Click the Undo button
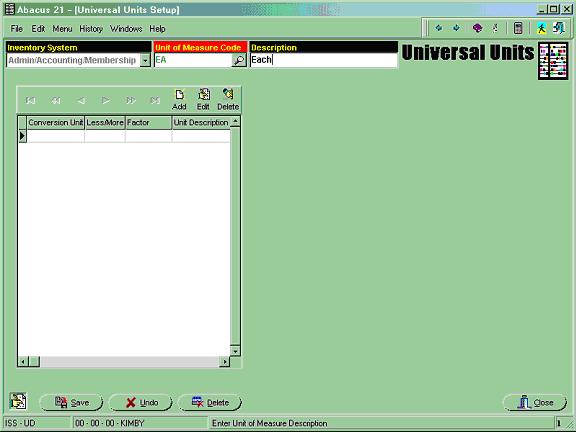 pos(141,403)
